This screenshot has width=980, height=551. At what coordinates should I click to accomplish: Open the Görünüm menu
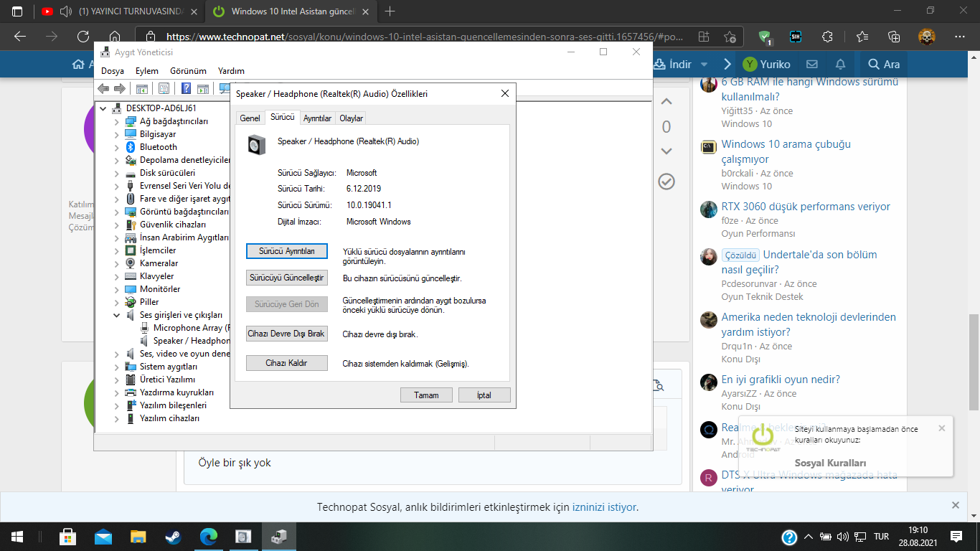pos(188,71)
